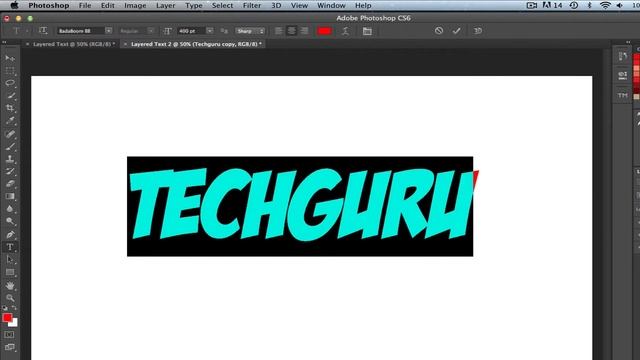This screenshot has width=640, height=360.
Task: Select the Pen tool
Action: point(10,235)
